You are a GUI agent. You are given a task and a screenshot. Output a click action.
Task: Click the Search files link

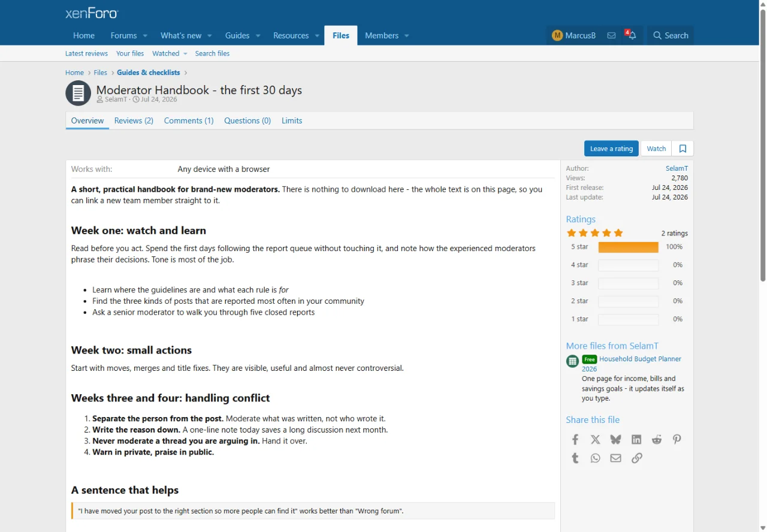point(212,53)
